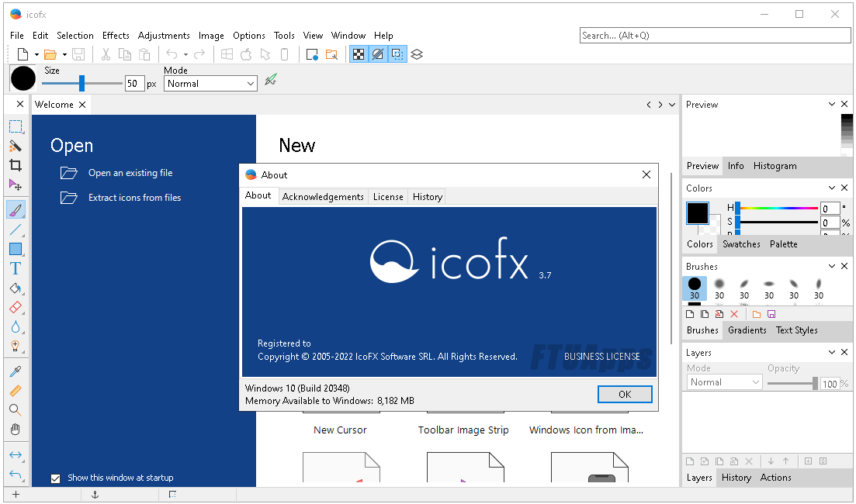
Task: Select the Eyedropper color picker tool
Action: 16,371
